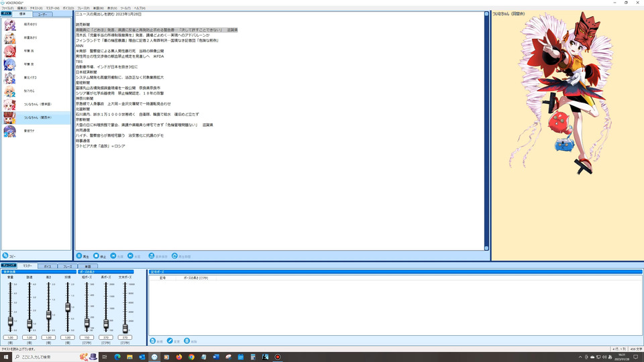Image resolution: width=644 pixels, height=362 pixels.
Task: Click the コピー (copy) voice icon
Action: click(x=5, y=255)
